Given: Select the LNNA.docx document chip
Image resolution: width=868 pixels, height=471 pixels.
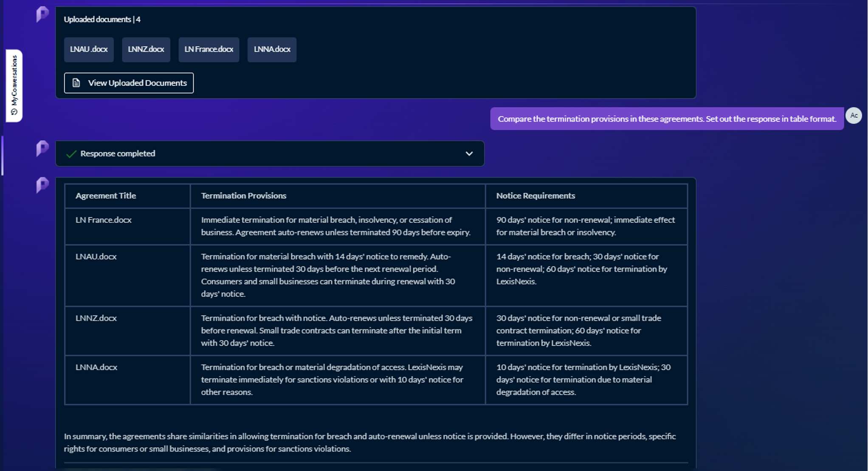Looking at the screenshot, I should 272,49.
